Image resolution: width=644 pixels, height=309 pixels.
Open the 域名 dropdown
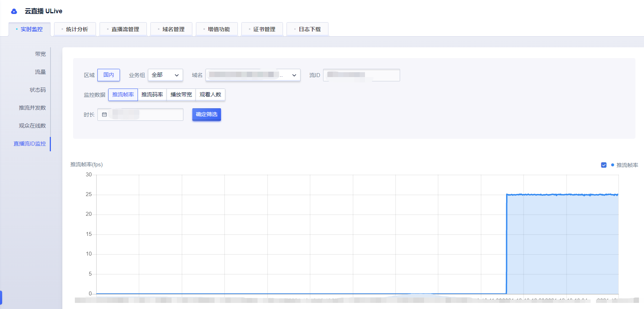(x=253, y=75)
